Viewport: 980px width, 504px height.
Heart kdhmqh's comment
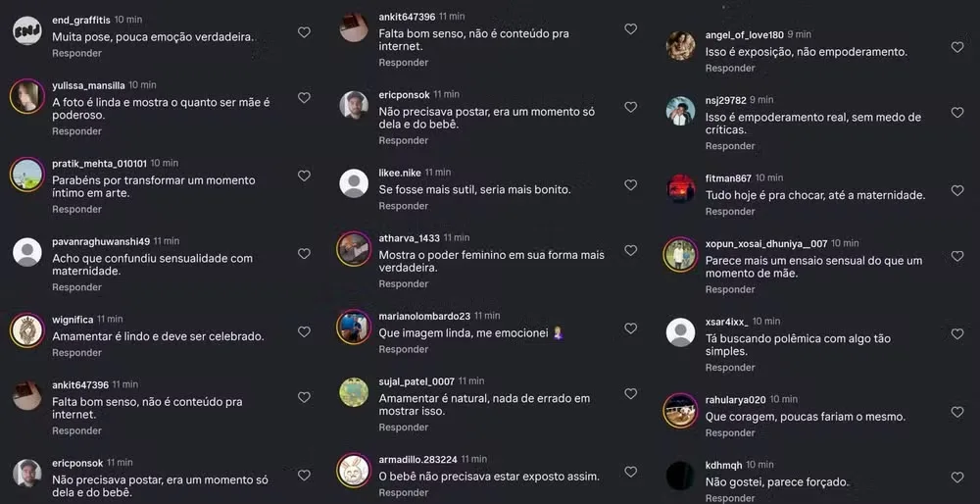(x=957, y=478)
